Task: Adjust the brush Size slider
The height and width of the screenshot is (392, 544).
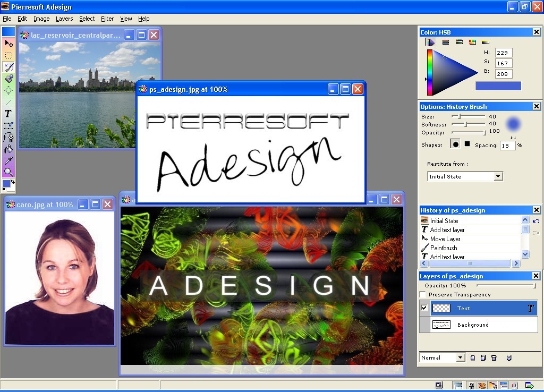Action: (469, 116)
